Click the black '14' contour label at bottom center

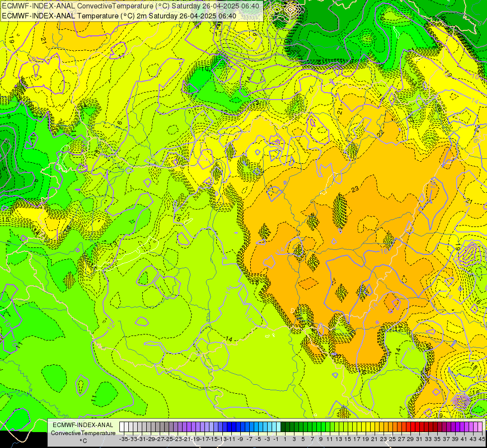tap(229, 339)
